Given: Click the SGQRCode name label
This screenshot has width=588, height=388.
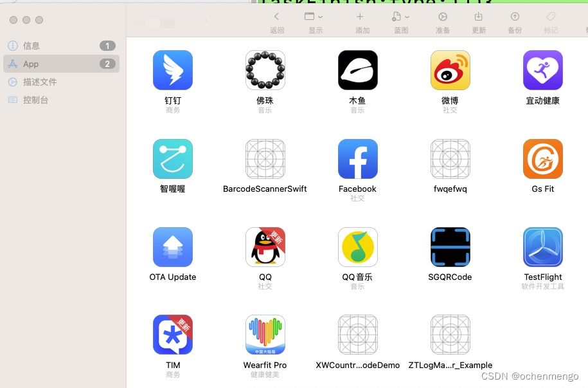Looking at the screenshot, I should [450, 277].
